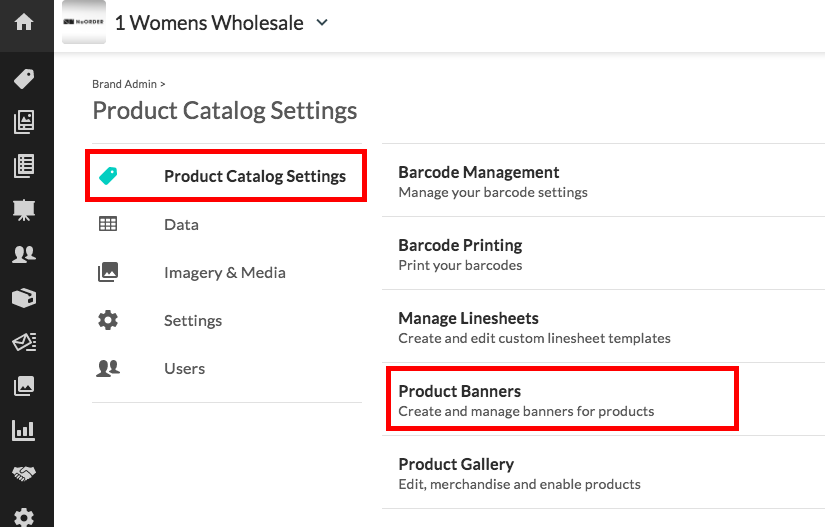825x527 pixels.
Task: Open the Barcode Management link
Action: tap(478, 172)
